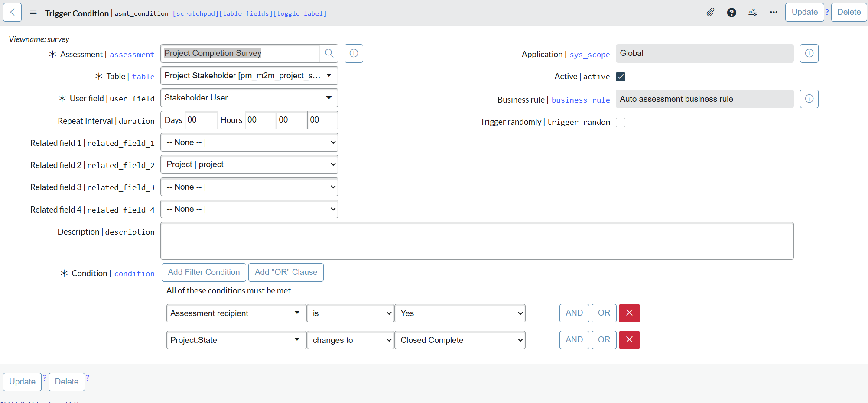Open the Closed Complete value dropdown
The height and width of the screenshot is (403, 868).
pos(460,340)
